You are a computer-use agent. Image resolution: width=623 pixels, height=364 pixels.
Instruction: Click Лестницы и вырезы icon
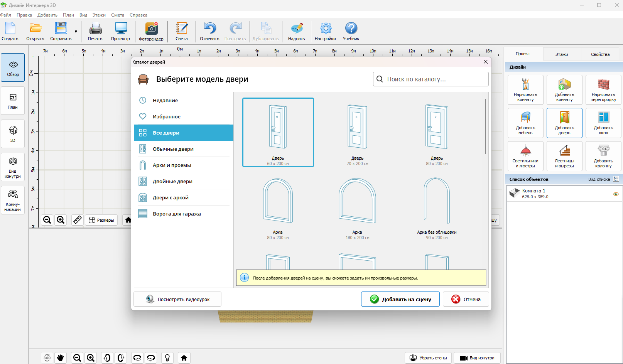pyautogui.click(x=564, y=156)
